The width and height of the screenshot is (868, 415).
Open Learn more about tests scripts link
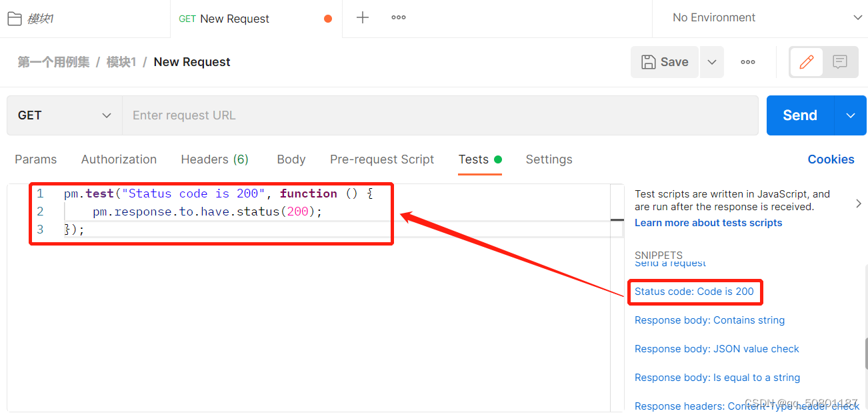(708, 223)
